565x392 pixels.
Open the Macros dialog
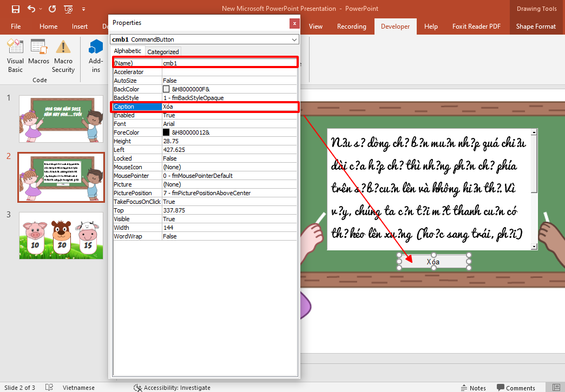point(39,57)
